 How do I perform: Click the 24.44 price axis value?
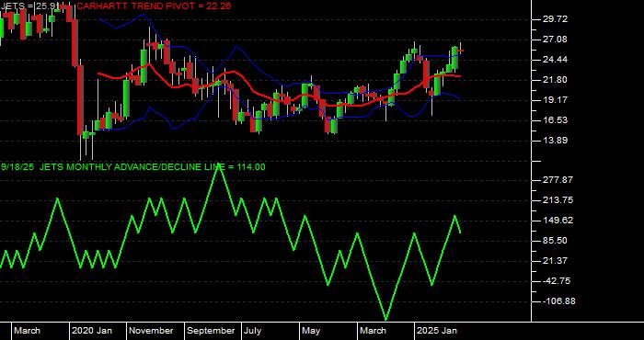pyautogui.click(x=555, y=60)
